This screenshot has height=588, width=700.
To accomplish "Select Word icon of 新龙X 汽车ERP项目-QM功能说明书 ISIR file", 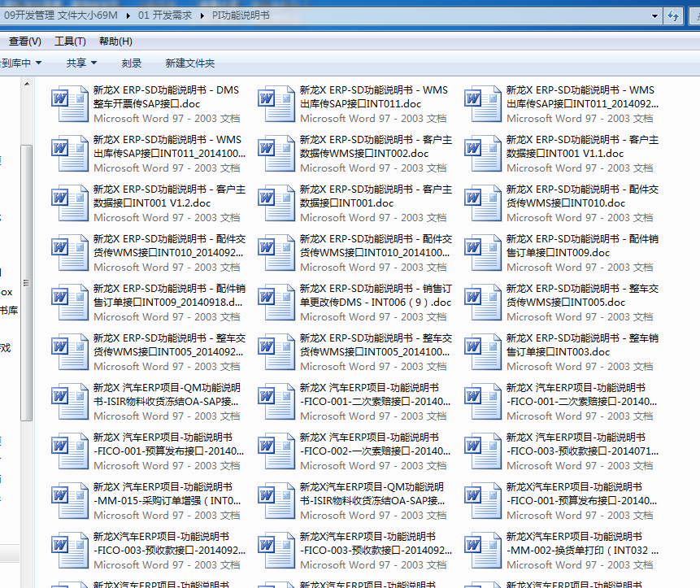I will coord(70,401).
